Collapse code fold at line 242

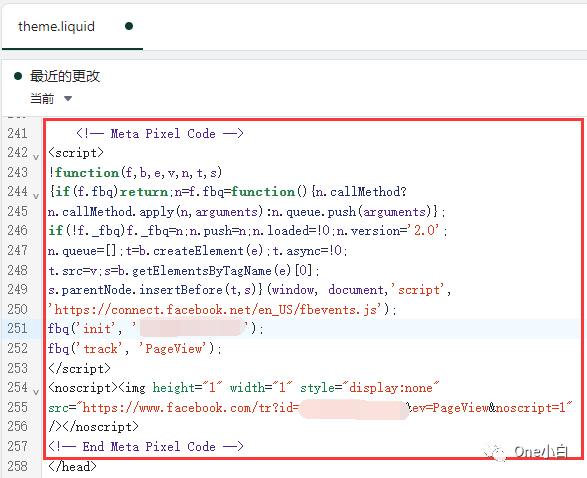[36, 157]
